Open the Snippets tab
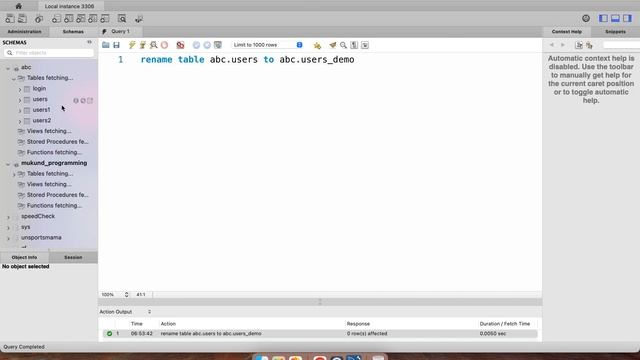This screenshot has height=360, width=640. click(x=616, y=31)
